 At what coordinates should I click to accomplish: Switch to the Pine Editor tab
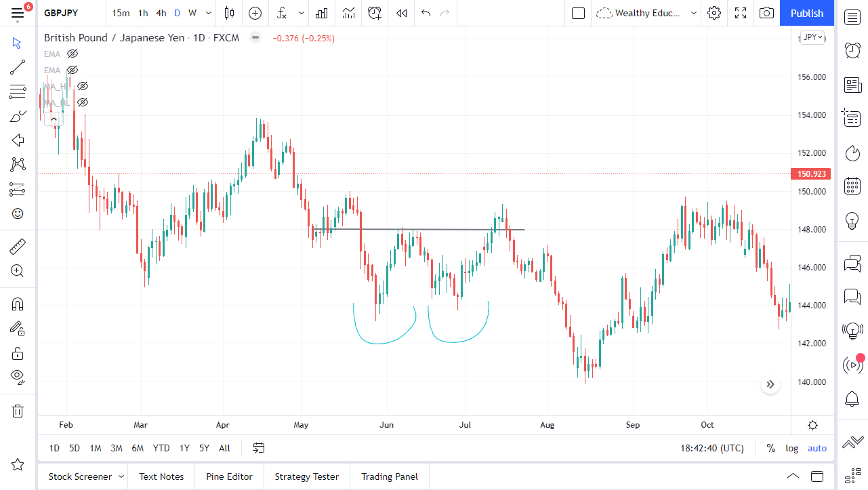tap(229, 476)
